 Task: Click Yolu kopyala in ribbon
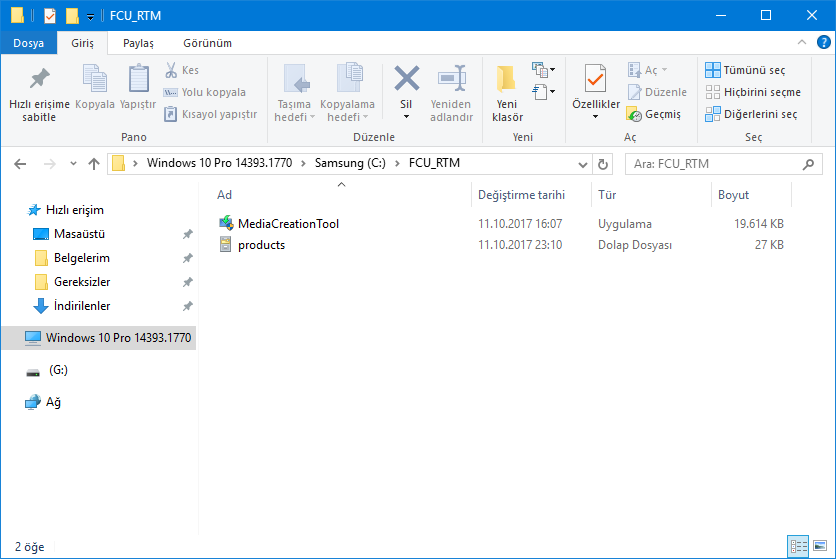click(x=204, y=92)
